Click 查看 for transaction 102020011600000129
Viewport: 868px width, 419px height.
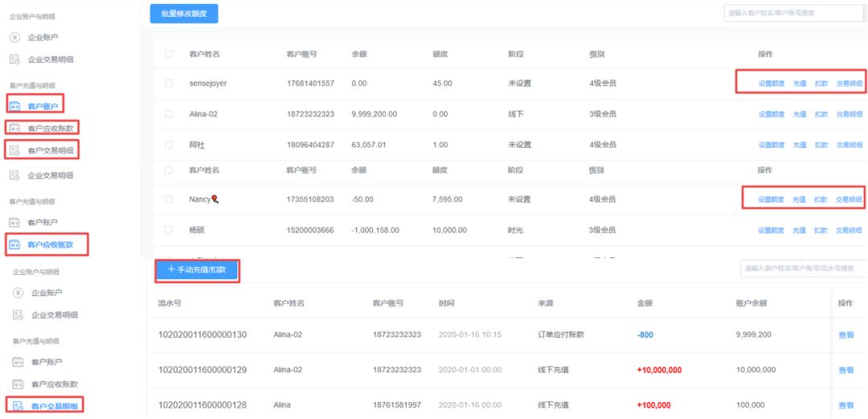845,370
